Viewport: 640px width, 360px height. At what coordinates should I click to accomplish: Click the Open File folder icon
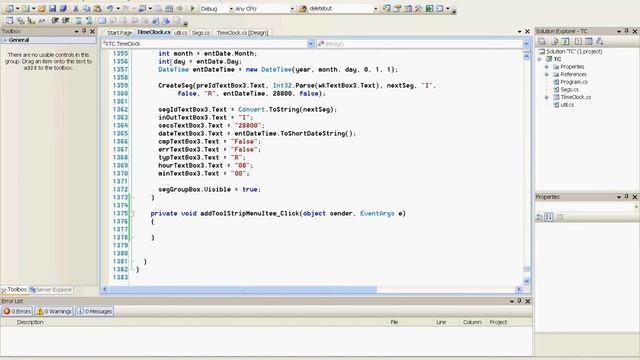coord(41,8)
